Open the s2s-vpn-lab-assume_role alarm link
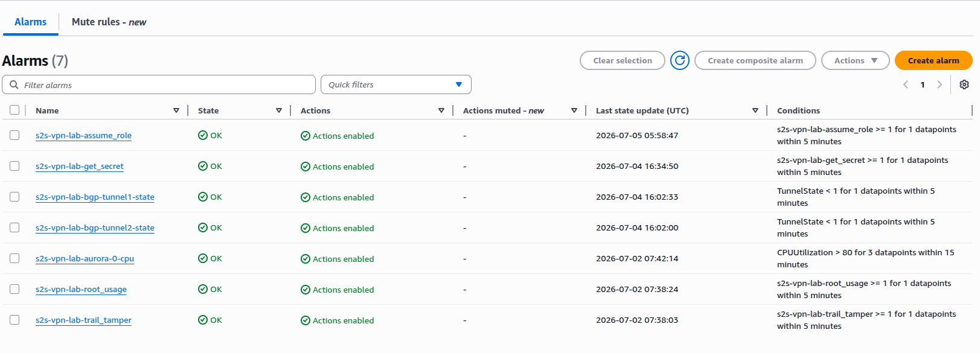This screenshot has height=353, width=980. 83,135
